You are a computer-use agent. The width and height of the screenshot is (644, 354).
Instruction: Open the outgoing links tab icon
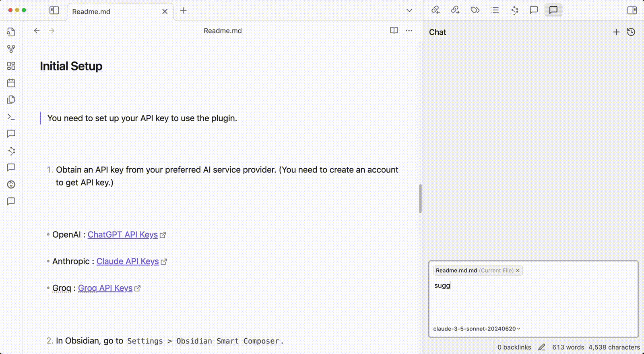click(455, 10)
